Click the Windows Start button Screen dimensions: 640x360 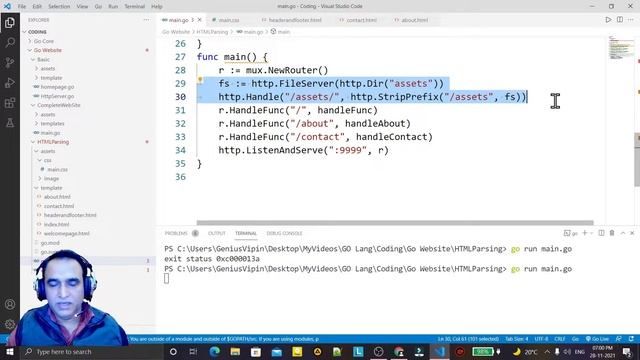[10, 351]
